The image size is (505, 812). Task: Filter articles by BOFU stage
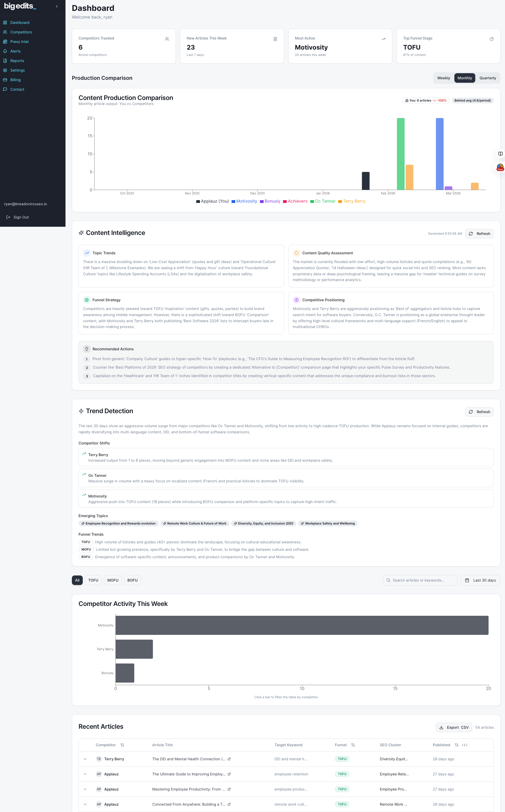(x=133, y=580)
